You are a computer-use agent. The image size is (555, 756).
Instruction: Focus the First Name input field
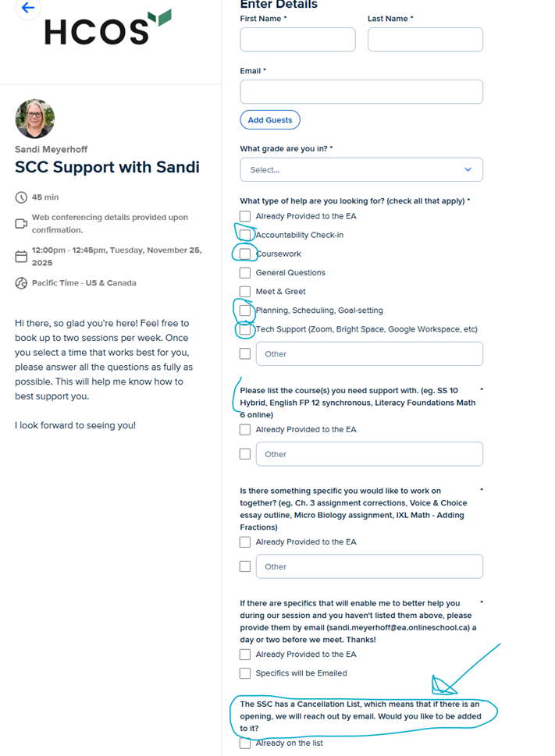tap(297, 40)
